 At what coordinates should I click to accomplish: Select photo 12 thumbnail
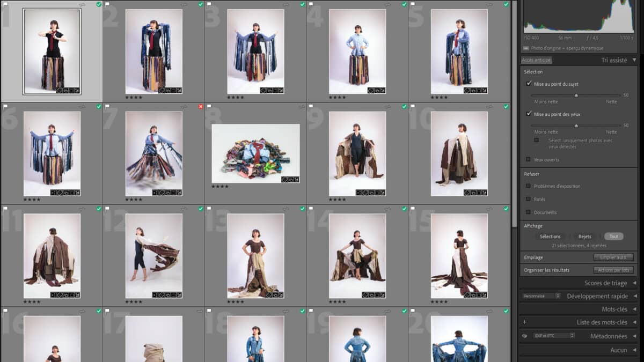point(153,256)
